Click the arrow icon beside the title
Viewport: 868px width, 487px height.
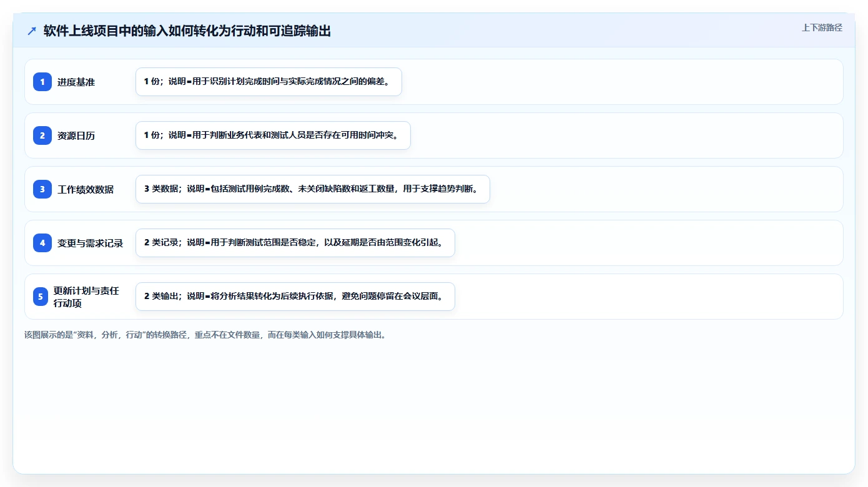[31, 31]
